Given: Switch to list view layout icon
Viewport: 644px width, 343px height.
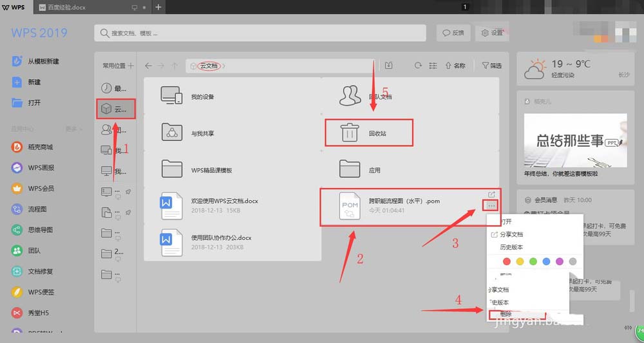Looking at the screenshot, I should [x=433, y=66].
